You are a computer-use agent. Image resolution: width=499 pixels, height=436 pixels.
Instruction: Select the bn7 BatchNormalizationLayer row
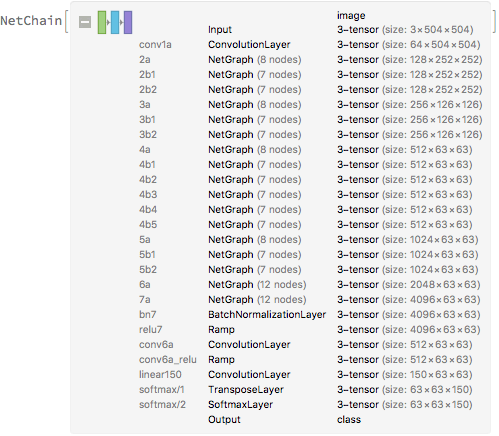[310, 315]
